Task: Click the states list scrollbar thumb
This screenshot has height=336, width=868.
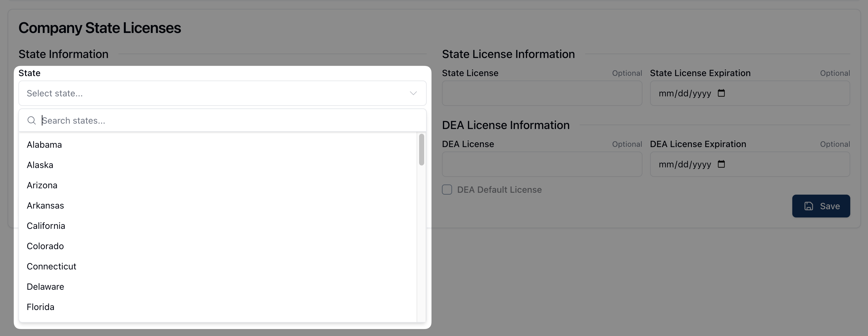Action: coord(421,150)
